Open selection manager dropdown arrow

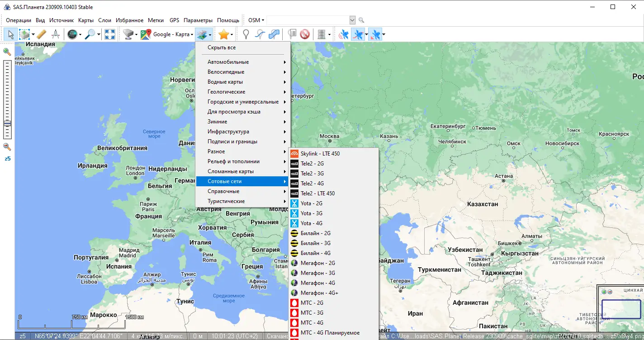(33, 34)
